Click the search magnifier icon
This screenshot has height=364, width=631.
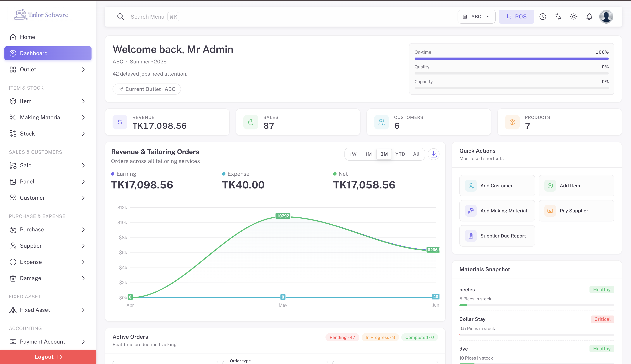point(120,17)
